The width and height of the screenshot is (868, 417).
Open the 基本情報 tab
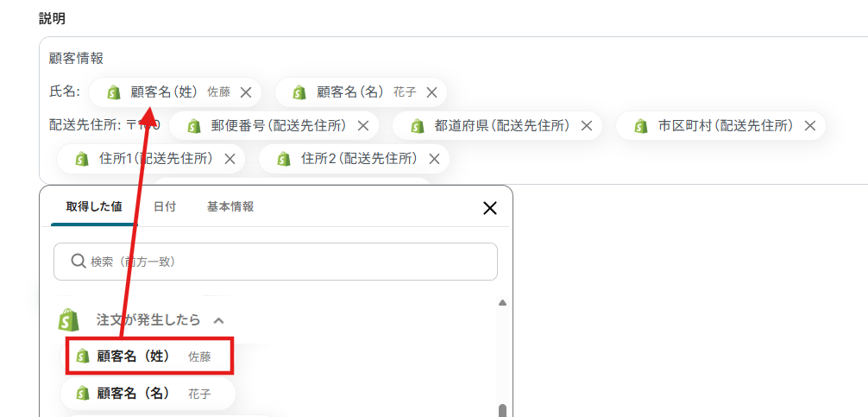pyautogui.click(x=230, y=207)
